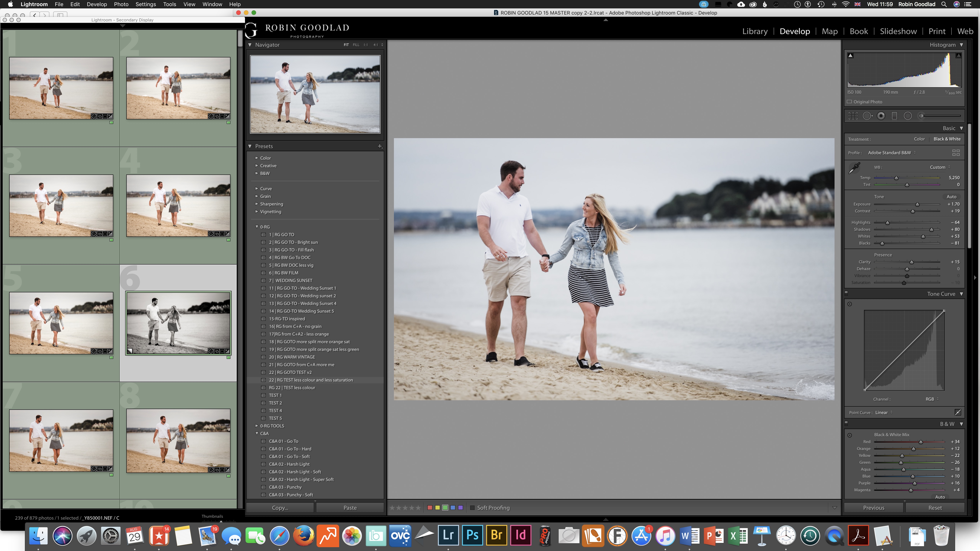This screenshot has height=551, width=980.
Task: Select the Graduated Filter tool
Action: [x=894, y=116]
